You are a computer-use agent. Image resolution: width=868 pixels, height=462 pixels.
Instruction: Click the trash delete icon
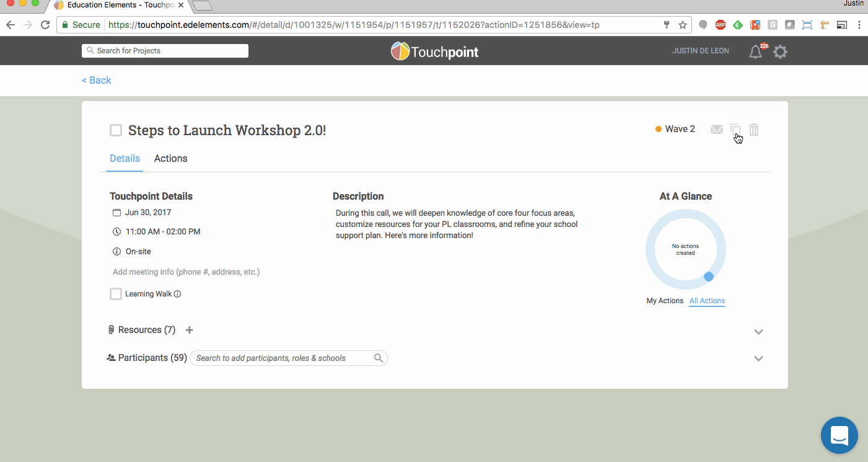754,130
